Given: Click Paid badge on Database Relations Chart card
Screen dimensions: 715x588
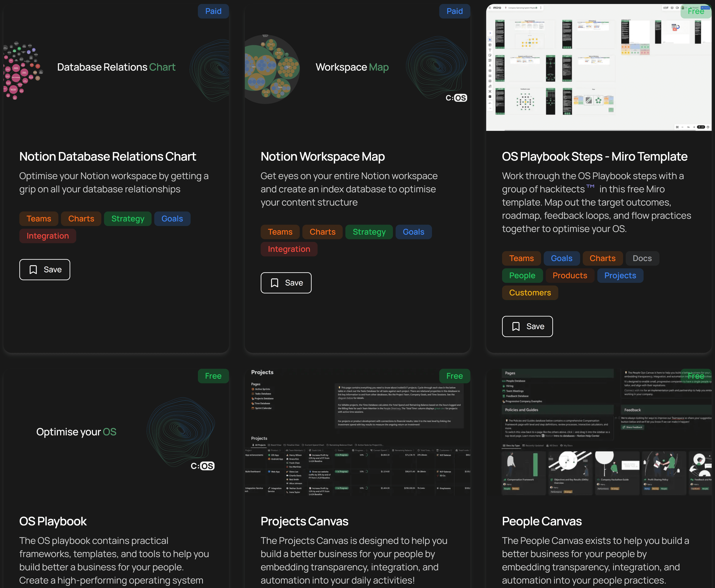Looking at the screenshot, I should (214, 11).
